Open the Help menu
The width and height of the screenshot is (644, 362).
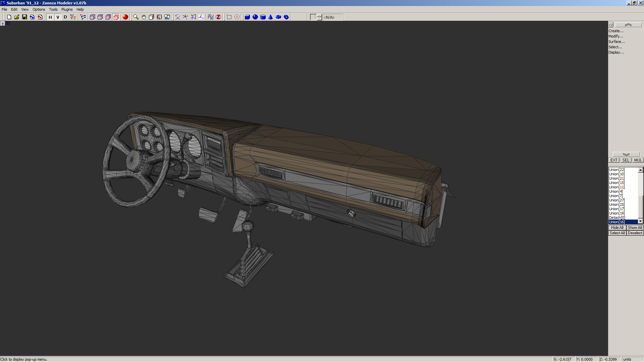(x=80, y=9)
